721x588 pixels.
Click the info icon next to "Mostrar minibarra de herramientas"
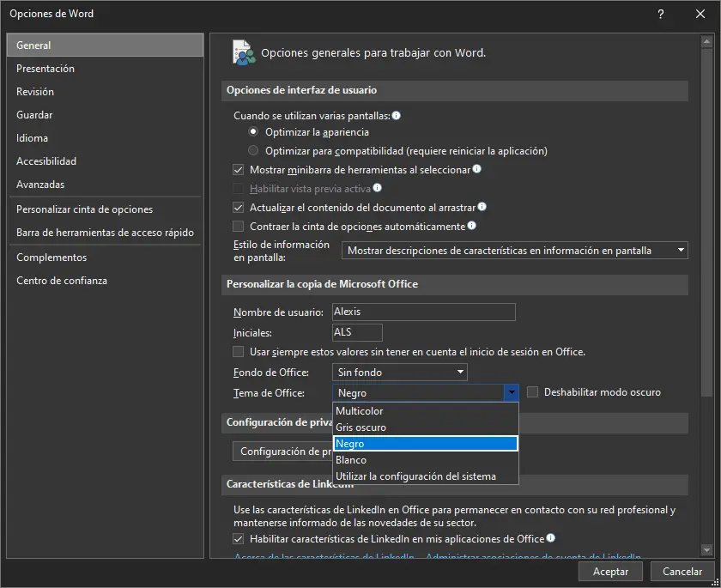476,167
